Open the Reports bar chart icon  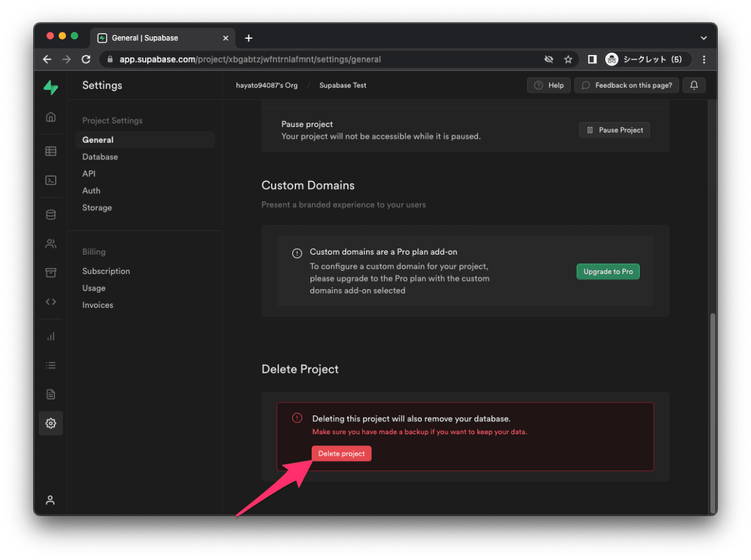coord(51,337)
